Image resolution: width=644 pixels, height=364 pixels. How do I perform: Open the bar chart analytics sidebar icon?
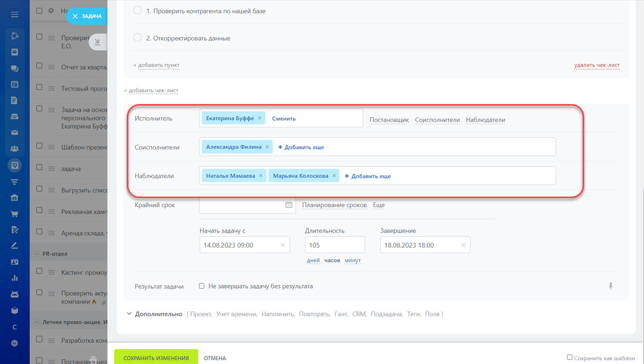(x=15, y=278)
